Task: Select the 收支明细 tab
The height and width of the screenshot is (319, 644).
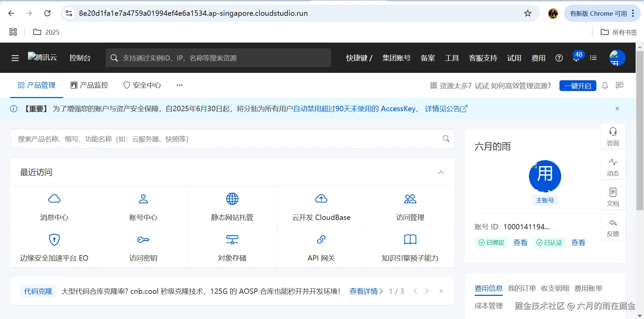Action: 555,288
